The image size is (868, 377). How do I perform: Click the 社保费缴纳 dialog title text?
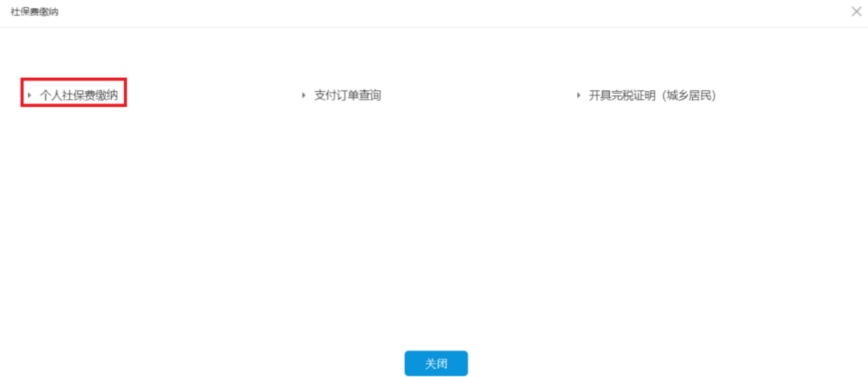tap(35, 12)
